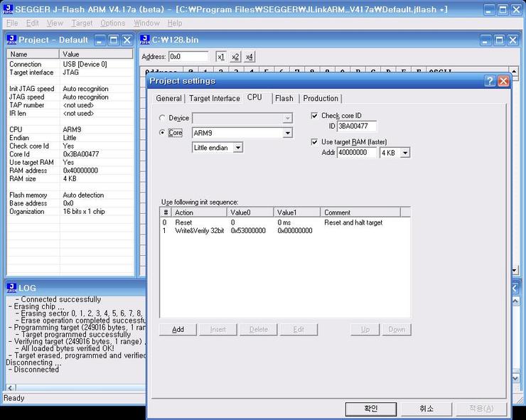The image size is (526, 420).
Task: Select the Device radio button
Action: (162, 118)
